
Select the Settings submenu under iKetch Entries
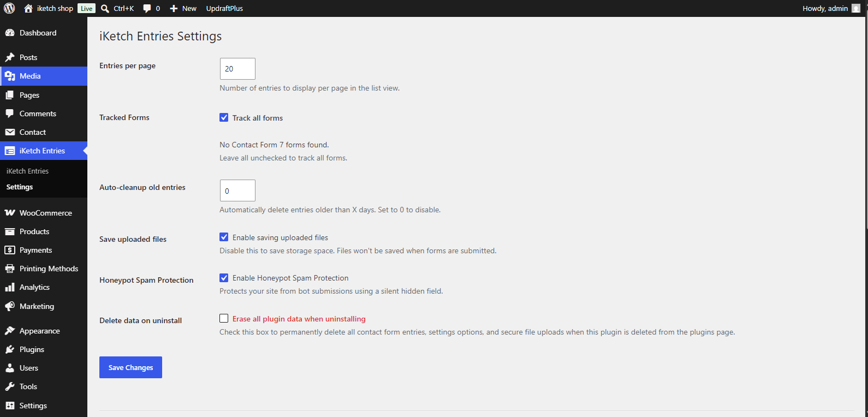[x=20, y=187]
